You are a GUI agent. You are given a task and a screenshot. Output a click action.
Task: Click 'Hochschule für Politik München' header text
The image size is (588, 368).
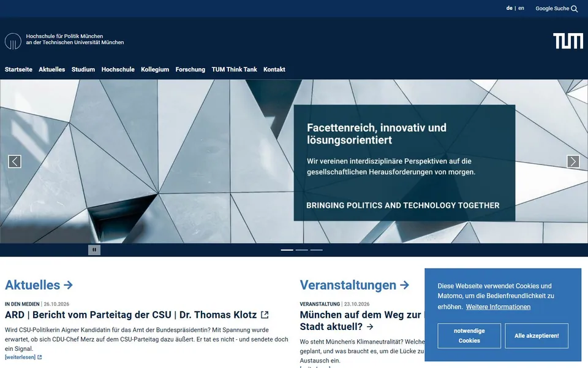tap(64, 36)
